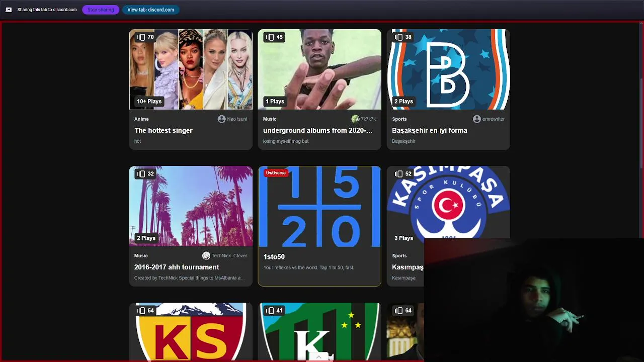The height and width of the screenshot is (362, 644).
Task: Click the 70 items count icon
Action: coord(141,37)
